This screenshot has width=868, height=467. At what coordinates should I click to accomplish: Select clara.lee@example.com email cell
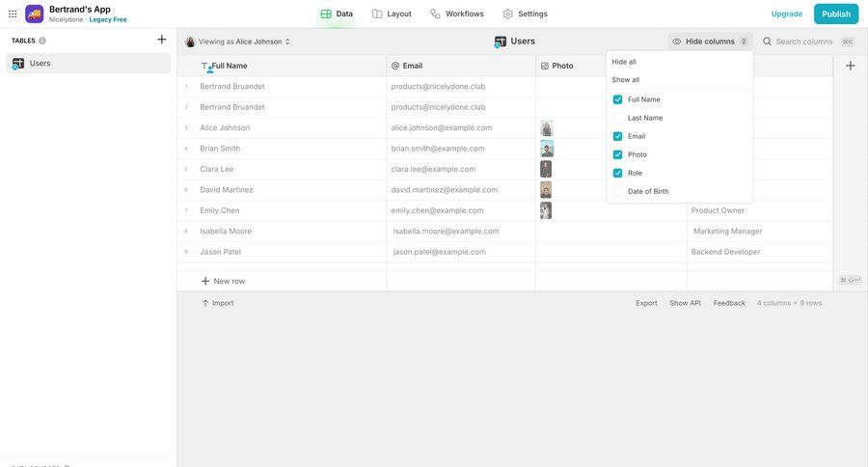(x=461, y=169)
